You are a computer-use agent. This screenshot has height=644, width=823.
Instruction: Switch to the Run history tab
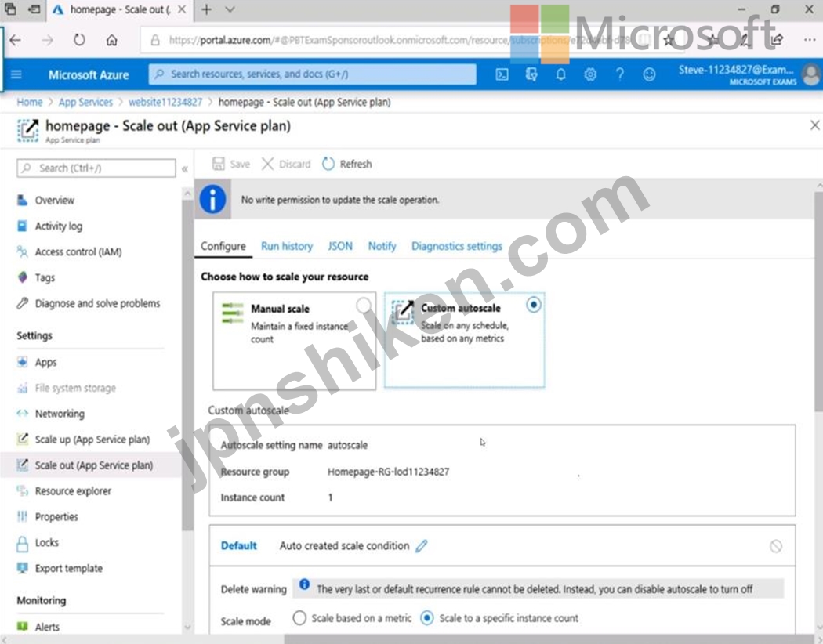[x=287, y=246]
